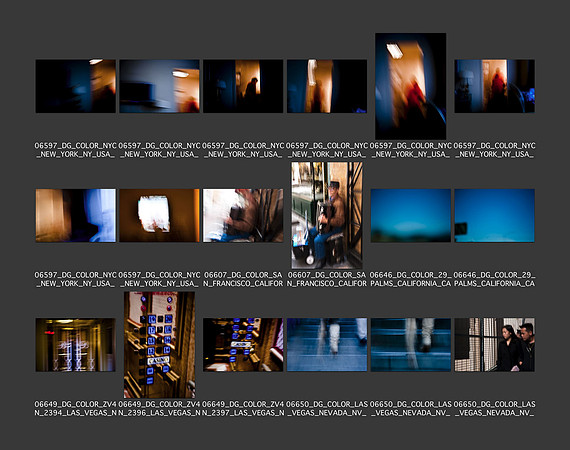Screen dimensions: 570x450
Task: Click the file name ending N_2394_LAS_VEGAS_N
Action: [x=76, y=409]
